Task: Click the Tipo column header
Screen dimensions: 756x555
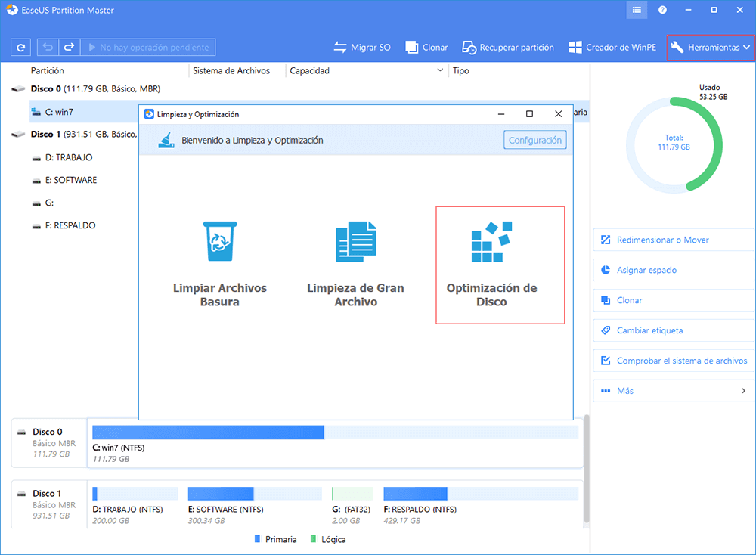Action: [461, 71]
